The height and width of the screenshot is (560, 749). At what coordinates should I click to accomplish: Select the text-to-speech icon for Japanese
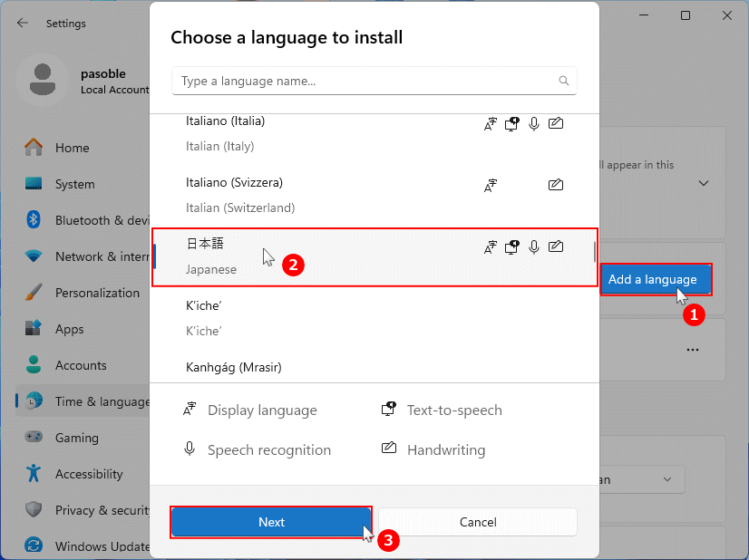pyautogui.click(x=511, y=246)
